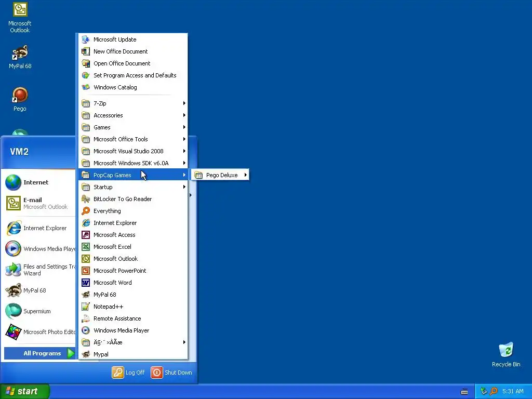532x399 pixels.
Task: Launch Microsoft Access
Action: pyautogui.click(x=133, y=235)
